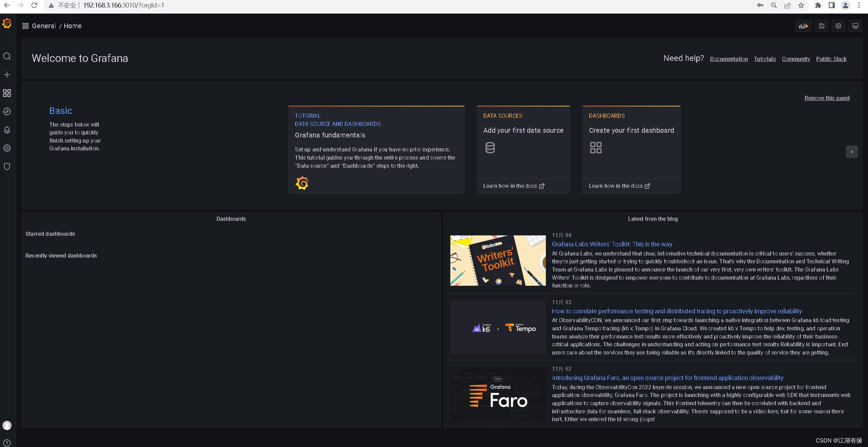The height and width of the screenshot is (447, 868).
Task: Open the user profile avatar
Action: point(7,425)
